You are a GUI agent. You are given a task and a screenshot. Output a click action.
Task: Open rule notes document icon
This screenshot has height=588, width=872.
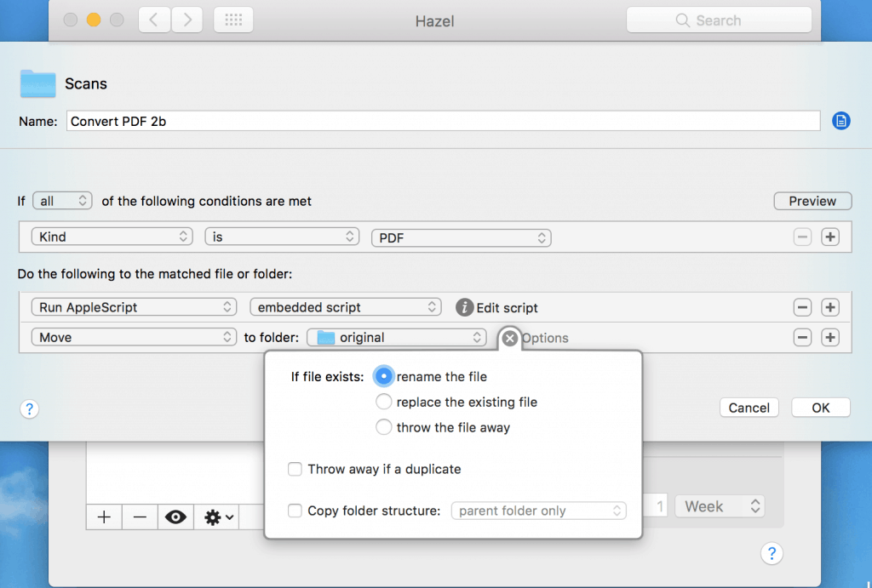pos(840,121)
